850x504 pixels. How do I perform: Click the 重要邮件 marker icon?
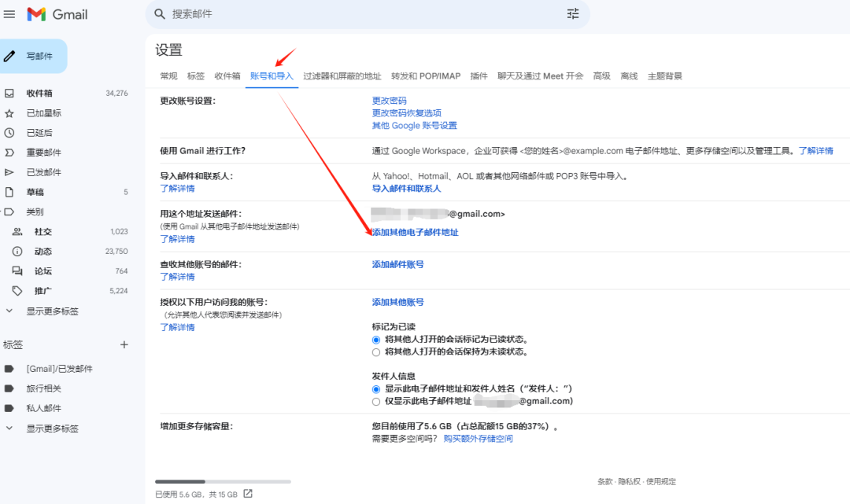point(9,153)
